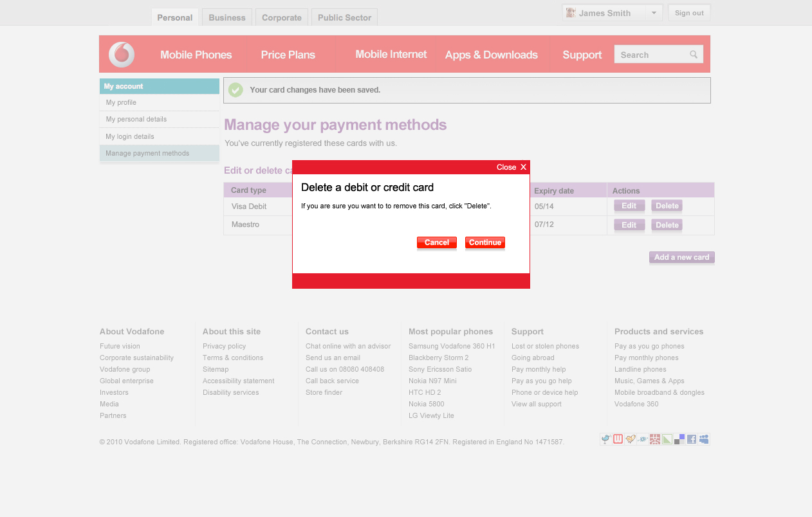Click the Facebook share icon in footer
This screenshot has height=517, width=812.
tap(692, 439)
